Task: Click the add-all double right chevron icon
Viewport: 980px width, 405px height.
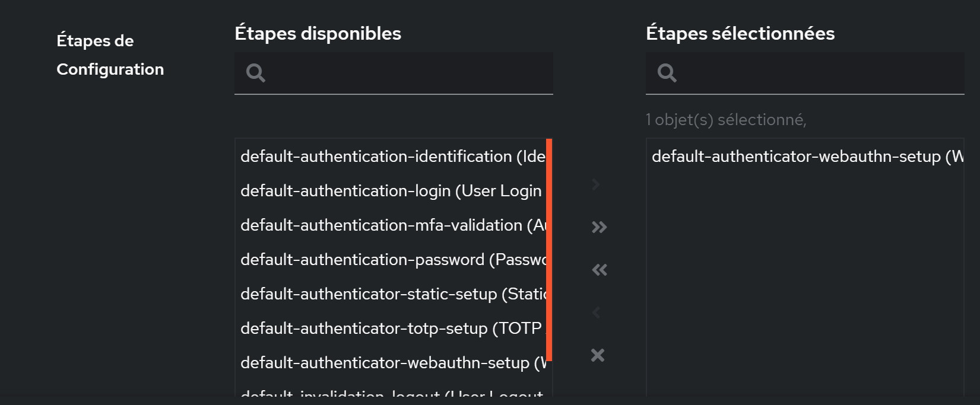Action: 599,227
